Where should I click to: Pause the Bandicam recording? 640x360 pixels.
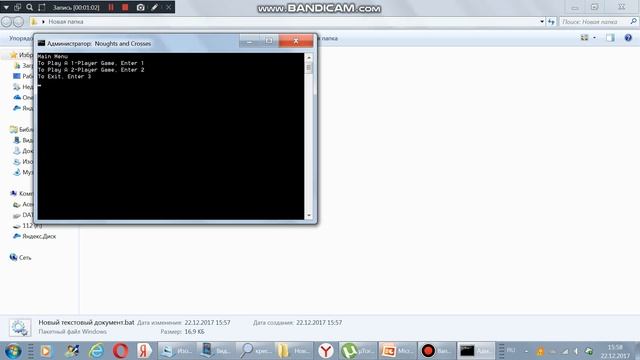coord(111,7)
